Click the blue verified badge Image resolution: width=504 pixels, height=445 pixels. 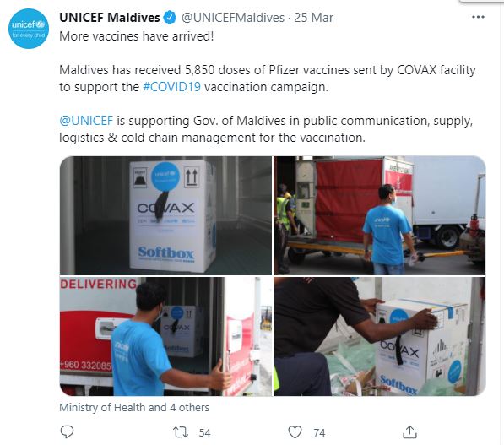click(170, 18)
